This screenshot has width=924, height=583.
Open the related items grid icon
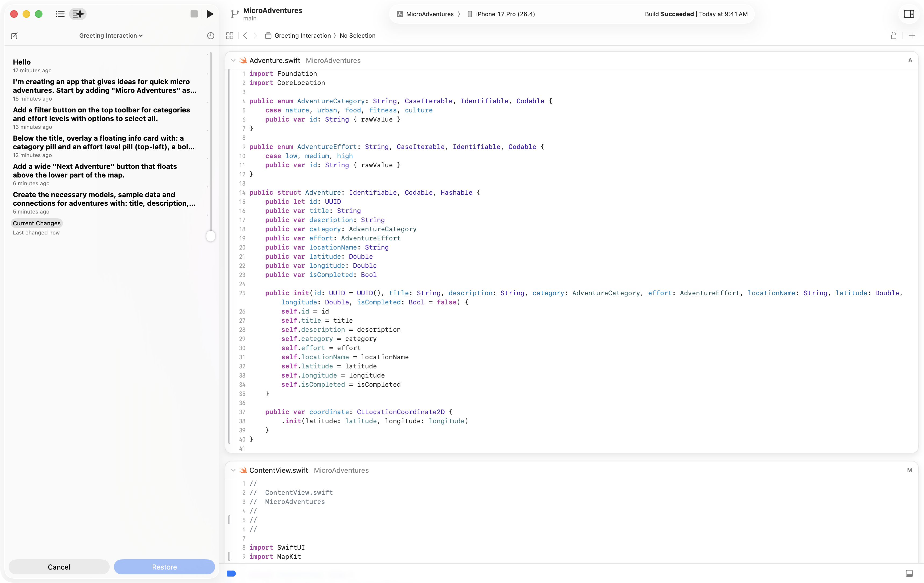pos(230,36)
